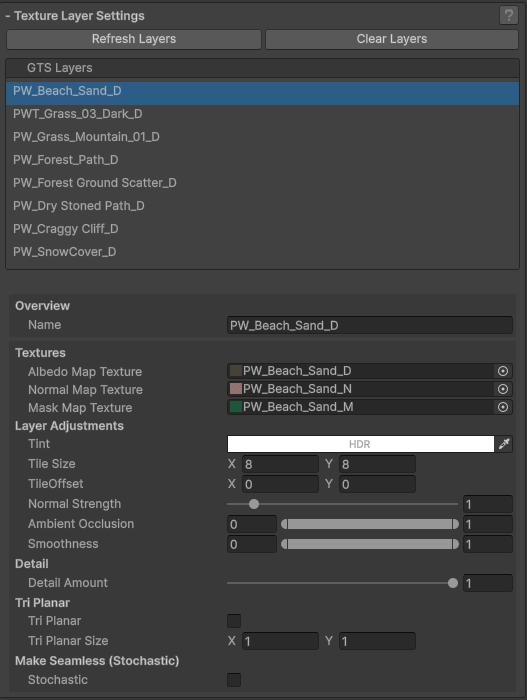This screenshot has height=700, width=527.
Task: Enable the Tri Planar checkbox
Action: point(234,621)
